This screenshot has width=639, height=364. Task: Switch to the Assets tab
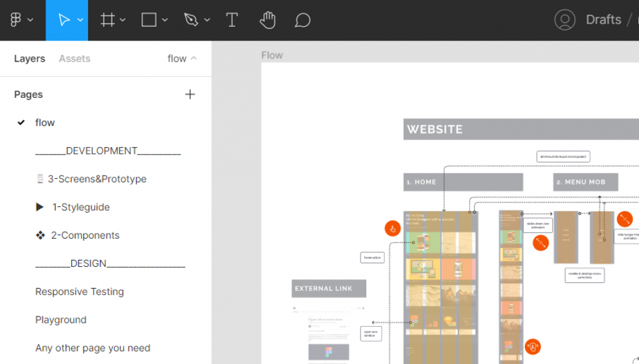[x=74, y=59]
